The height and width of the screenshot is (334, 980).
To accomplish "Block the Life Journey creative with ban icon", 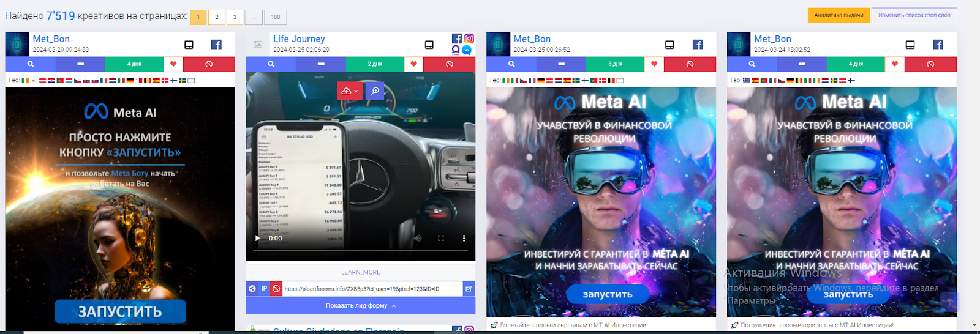I will click(449, 64).
